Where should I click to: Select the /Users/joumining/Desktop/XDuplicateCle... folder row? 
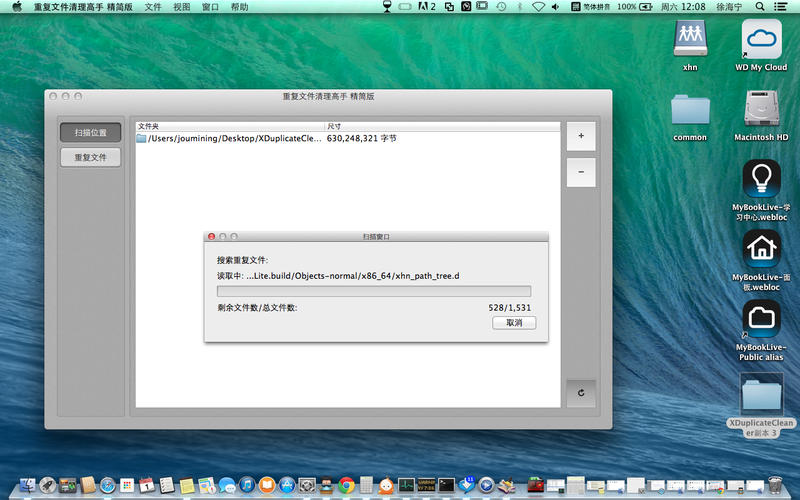point(347,138)
